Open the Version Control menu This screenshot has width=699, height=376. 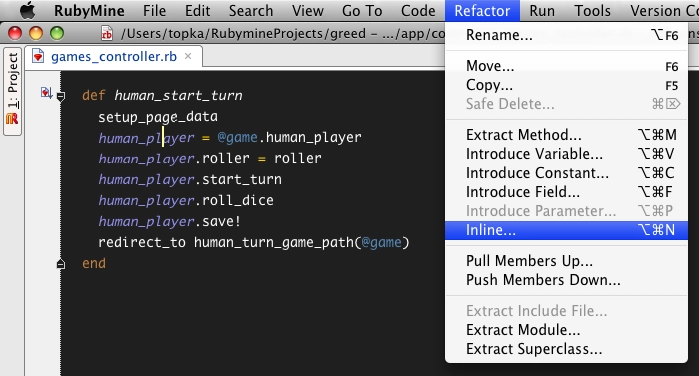point(664,11)
